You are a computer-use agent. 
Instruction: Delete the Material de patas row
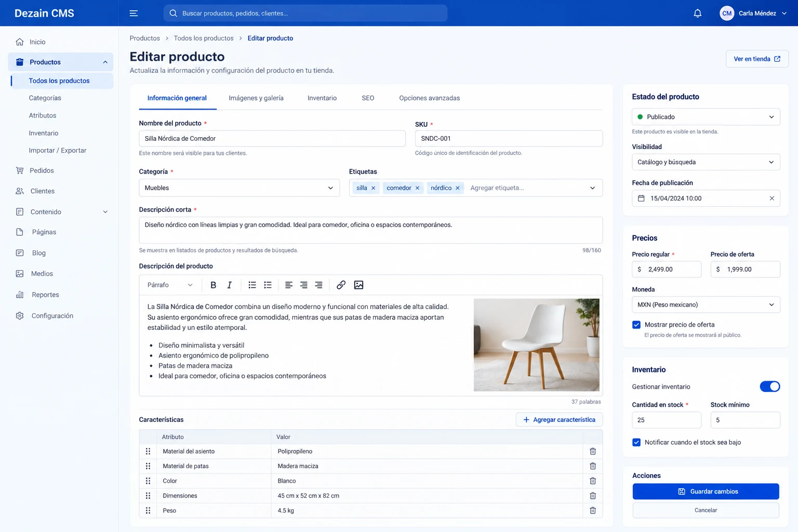(x=593, y=466)
